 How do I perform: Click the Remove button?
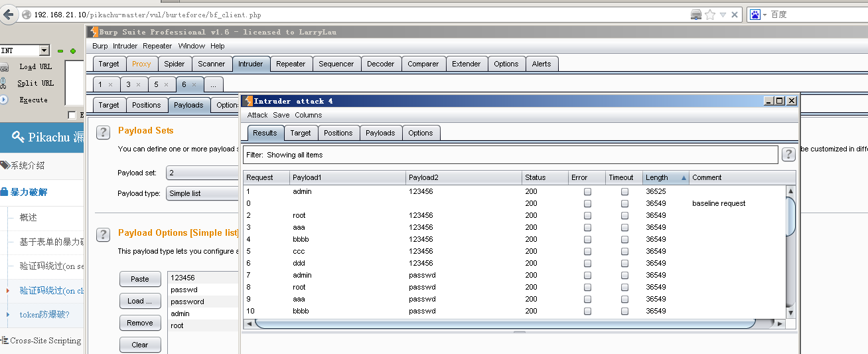(x=140, y=323)
